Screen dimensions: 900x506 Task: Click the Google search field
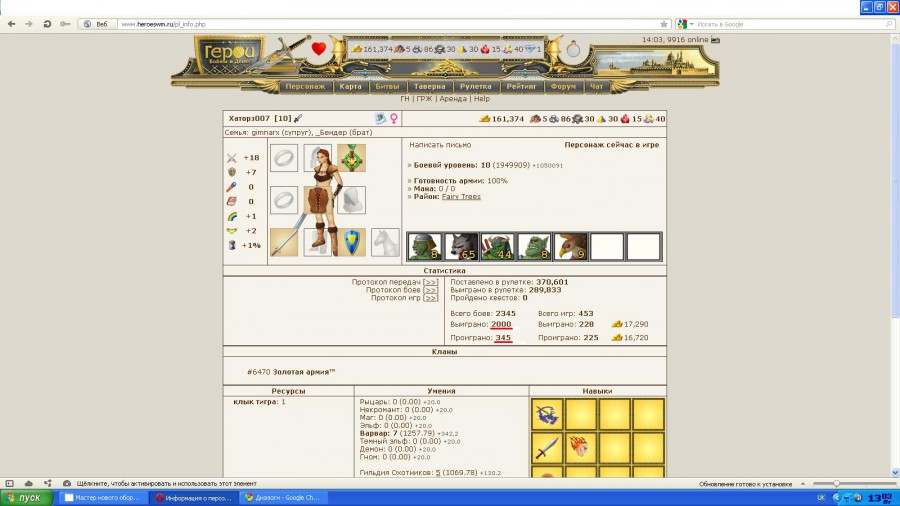pos(791,24)
